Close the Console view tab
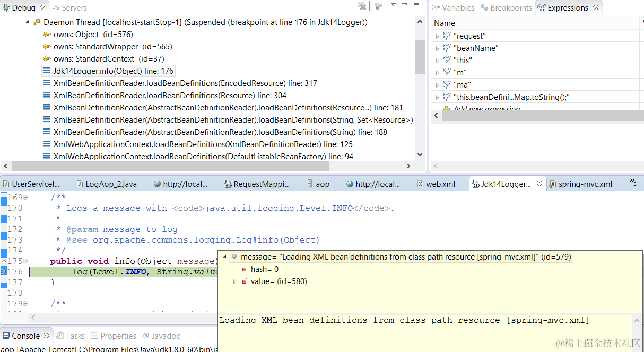The width and height of the screenshot is (644, 352). coord(47,336)
